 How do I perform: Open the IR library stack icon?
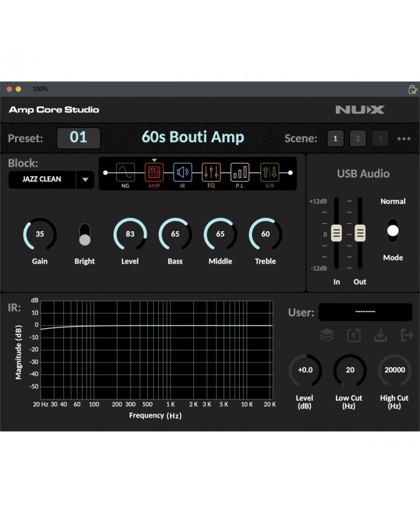327,335
